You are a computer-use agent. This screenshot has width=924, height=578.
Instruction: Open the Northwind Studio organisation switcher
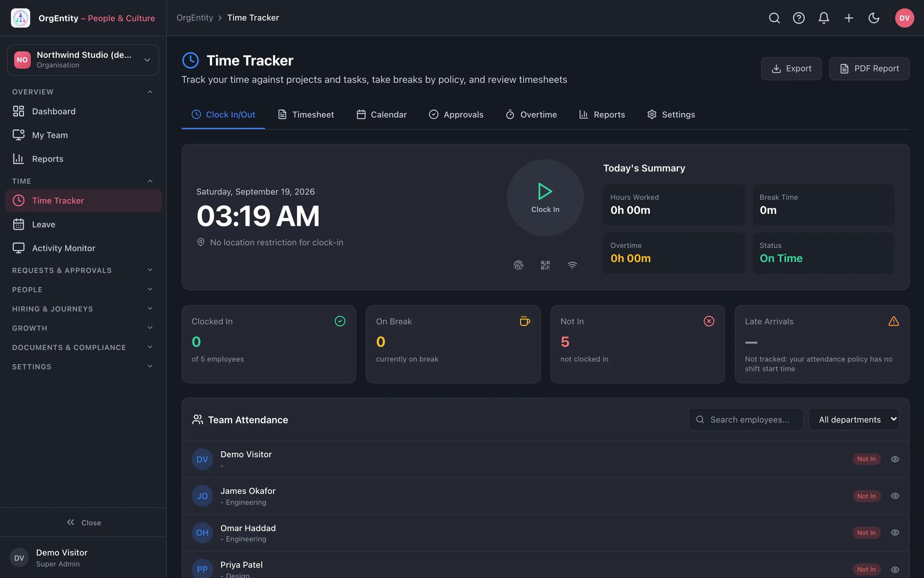(83, 60)
